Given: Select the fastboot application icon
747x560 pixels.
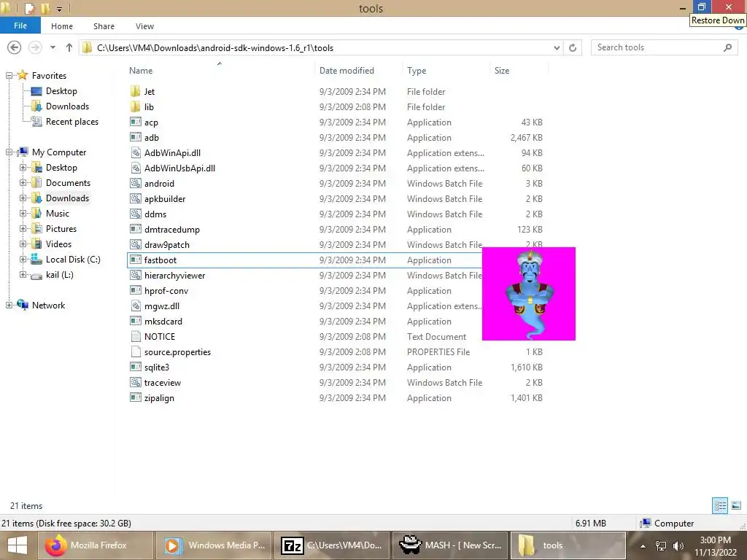Looking at the screenshot, I should (x=135, y=260).
